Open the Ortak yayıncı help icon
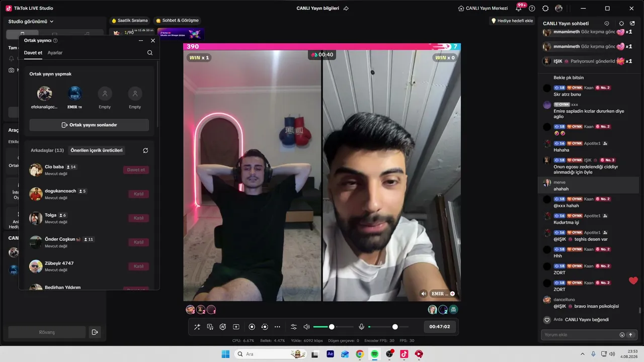The width and height of the screenshot is (644, 362). click(55, 41)
